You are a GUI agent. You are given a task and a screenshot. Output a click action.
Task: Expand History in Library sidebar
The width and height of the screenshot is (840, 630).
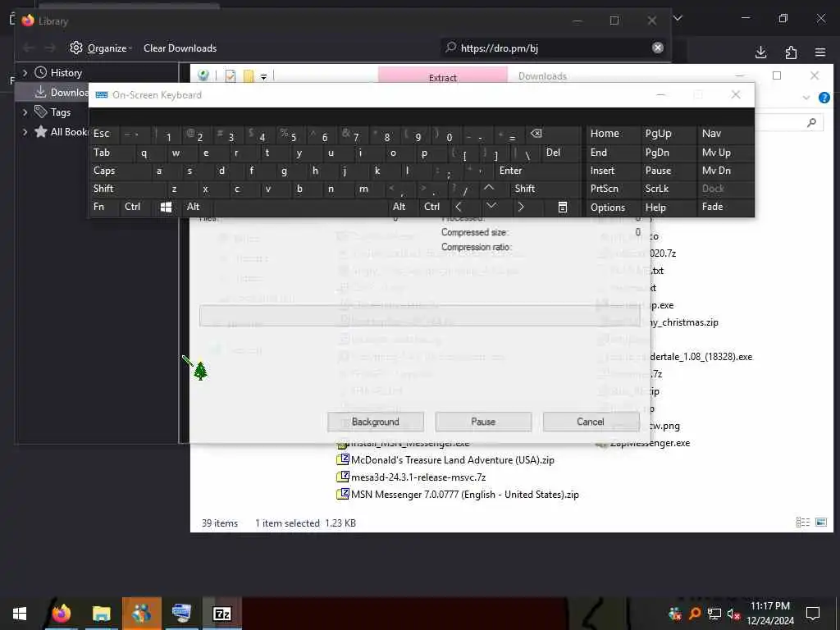click(x=25, y=72)
